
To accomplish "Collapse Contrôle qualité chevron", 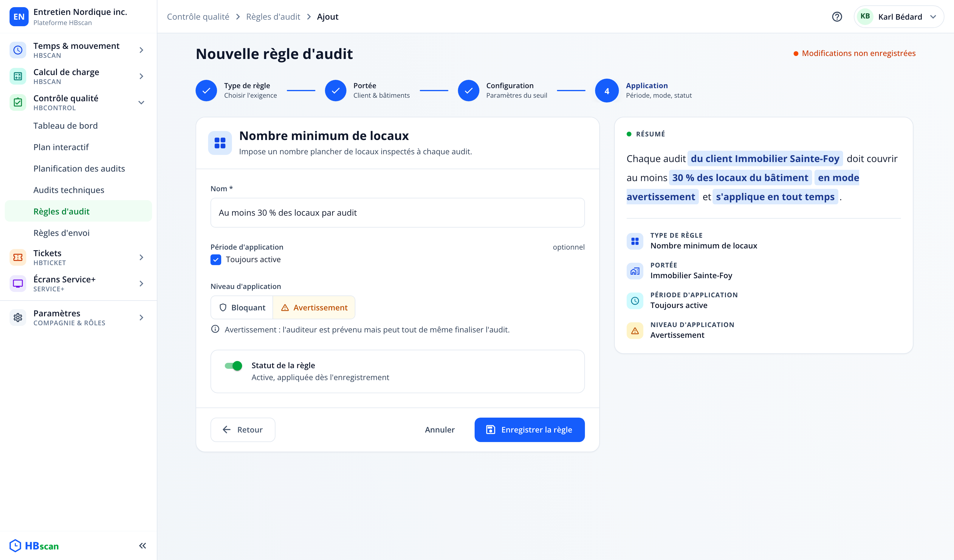I will 141,102.
